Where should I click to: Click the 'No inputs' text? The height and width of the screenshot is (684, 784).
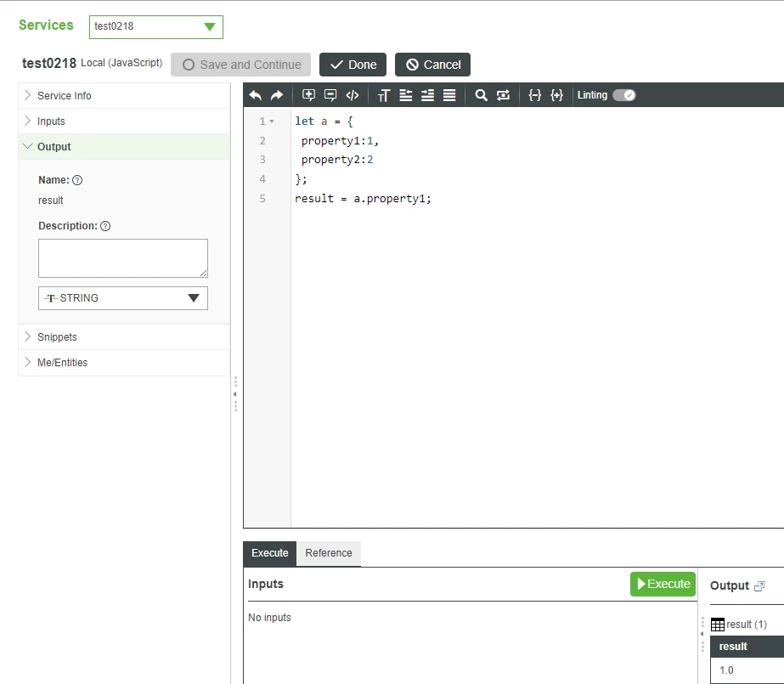pos(269,618)
